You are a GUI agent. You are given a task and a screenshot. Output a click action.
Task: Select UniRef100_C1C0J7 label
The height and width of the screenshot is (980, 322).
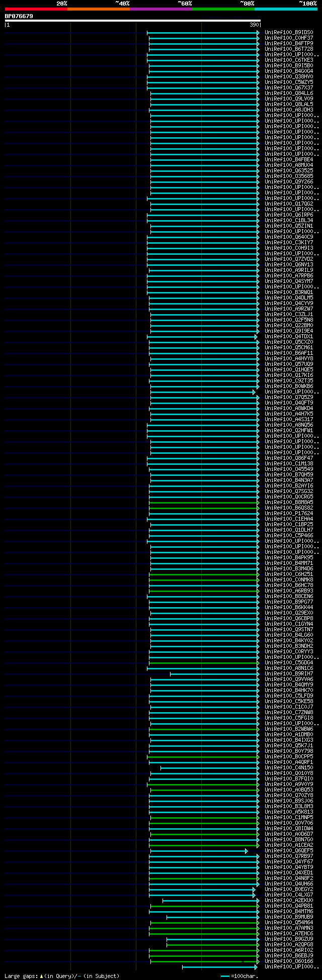pyautogui.click(x=289, y=707)
